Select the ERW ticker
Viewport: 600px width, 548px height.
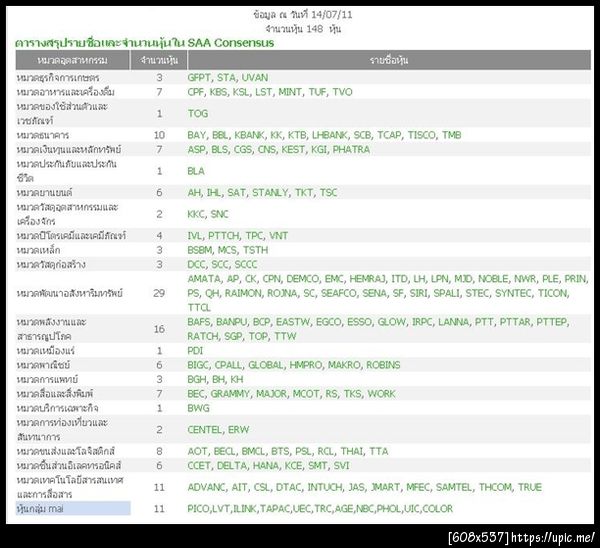coord(238,430)
